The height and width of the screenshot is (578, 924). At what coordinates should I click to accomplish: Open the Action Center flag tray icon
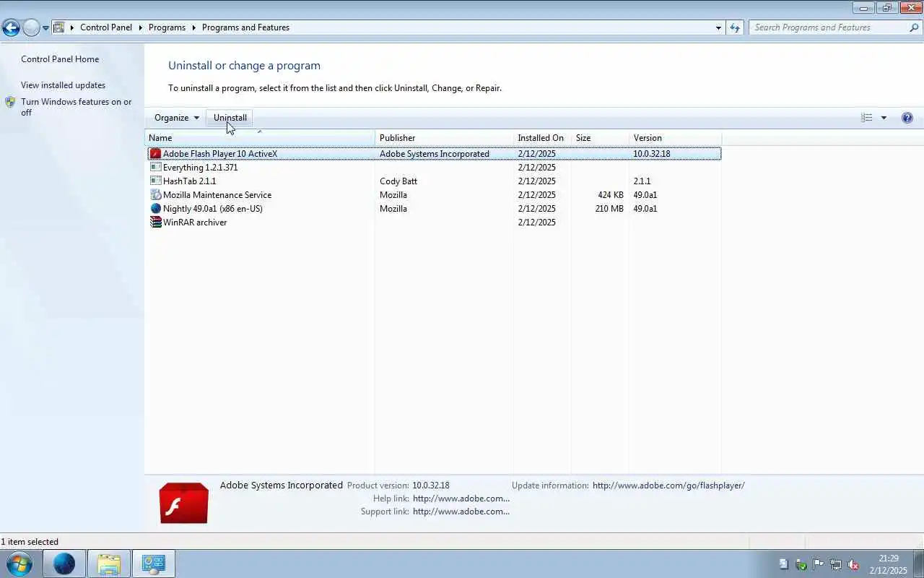click(x=819, y=564)
